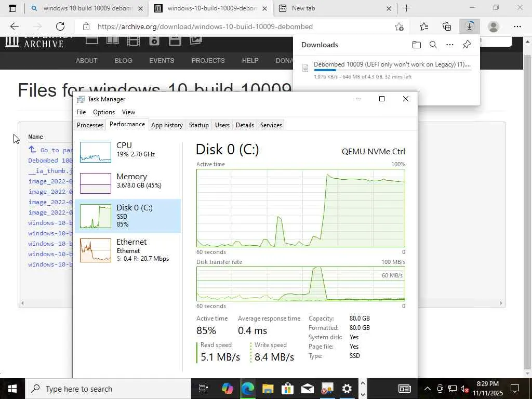532x399 pixels.
Task: Select Memory in the performance sidebar
Action: point(128,183)
